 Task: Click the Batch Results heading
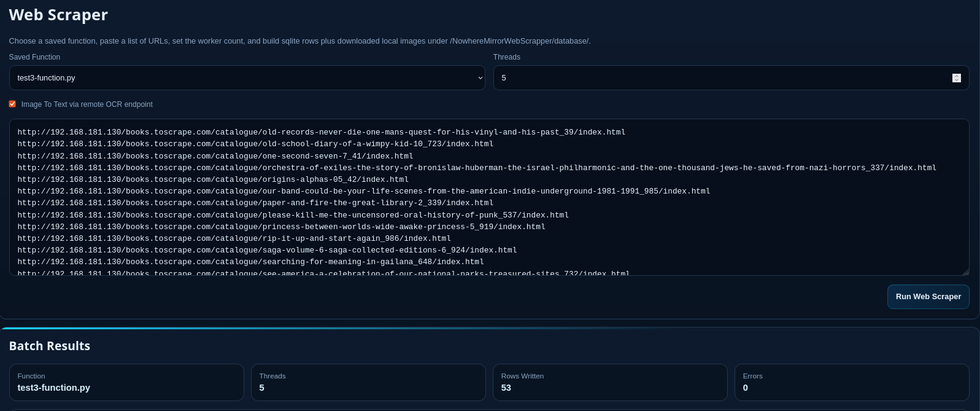tap(50, 346)
